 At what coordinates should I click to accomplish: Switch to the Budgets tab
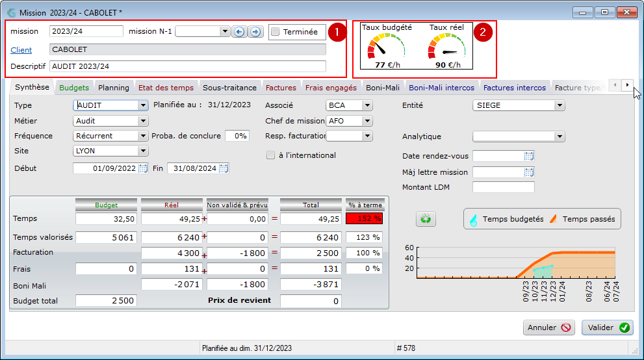point(74,88)
